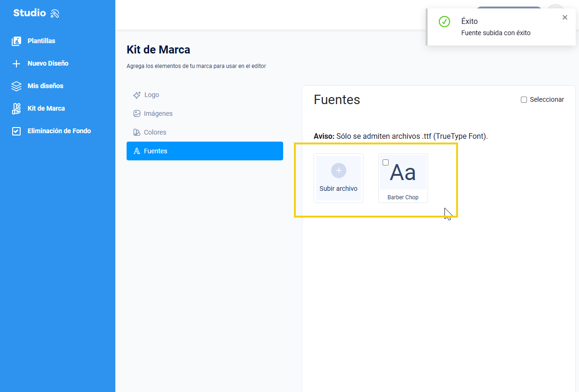Click the Colores palette icon

click(x=137, y=132)
